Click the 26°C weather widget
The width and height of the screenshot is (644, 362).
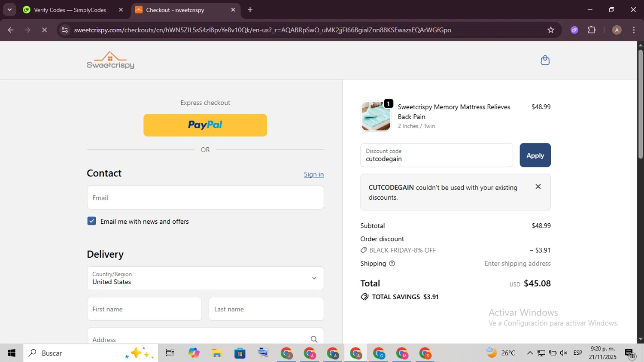click(x=501, y=353)
